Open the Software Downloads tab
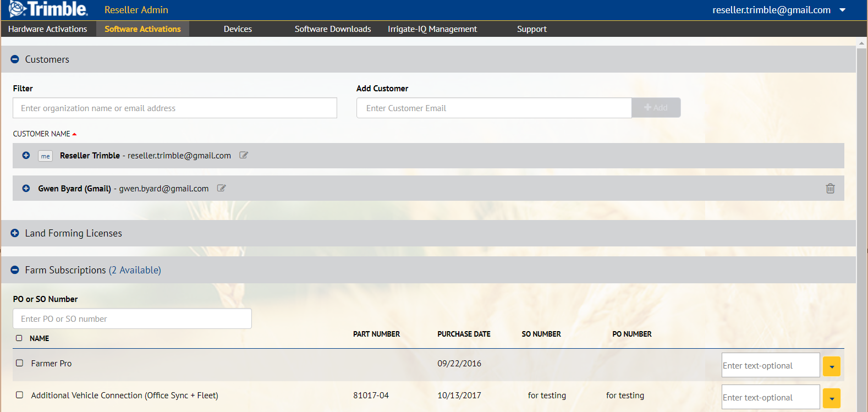The height and width of the screenshot is (412, 868). 333,29
